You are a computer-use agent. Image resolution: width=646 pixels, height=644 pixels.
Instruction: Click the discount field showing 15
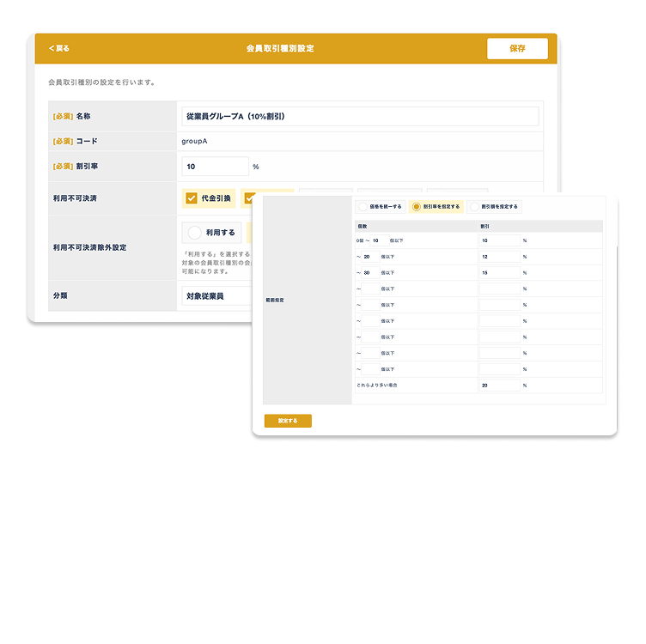[x=499, y=273]
